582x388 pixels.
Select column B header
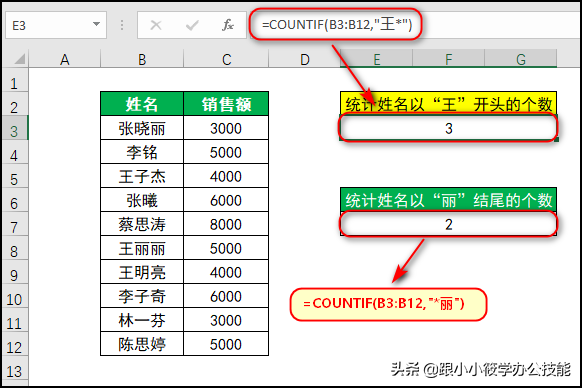click(142, 59)
